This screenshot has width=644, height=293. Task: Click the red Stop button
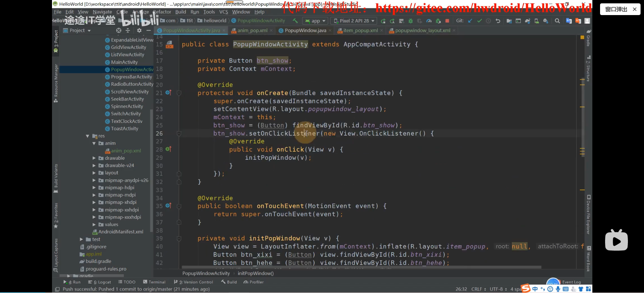click(447, 21)
